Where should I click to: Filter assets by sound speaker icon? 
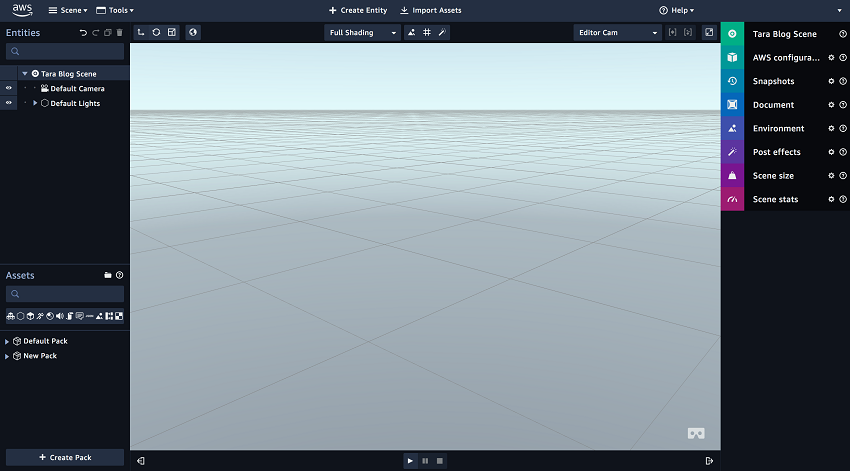click(59, 316)
